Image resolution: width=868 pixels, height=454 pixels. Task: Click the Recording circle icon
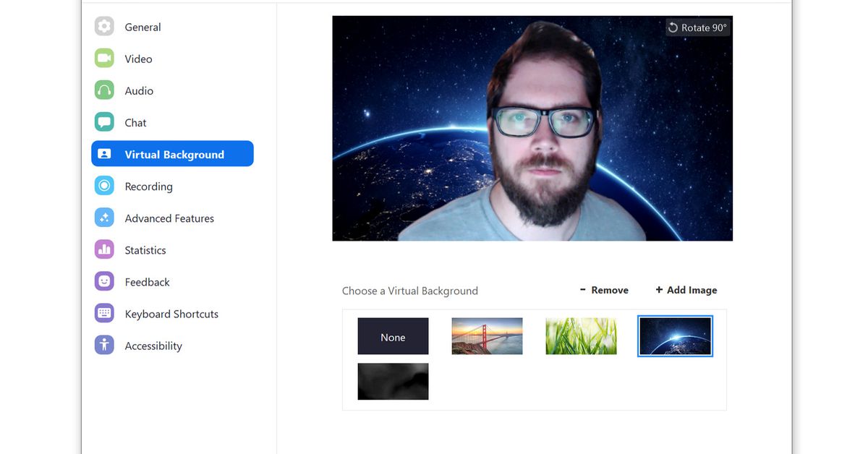[104, 186]
